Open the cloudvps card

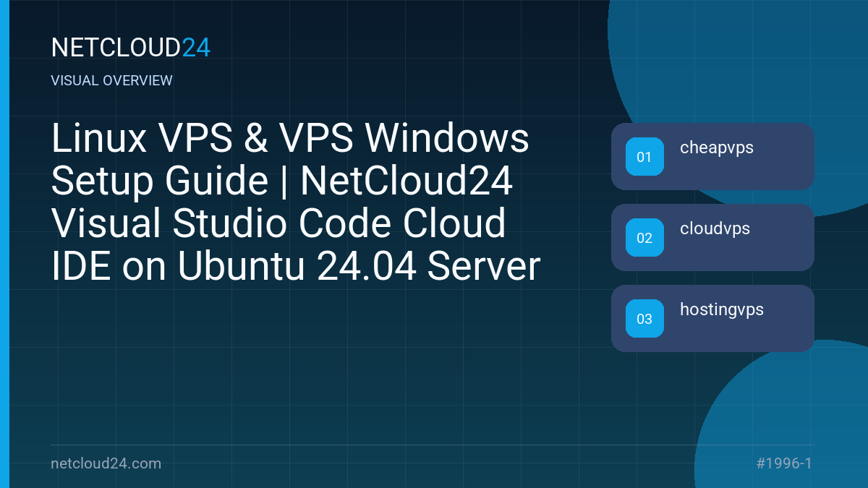click(x=712, y=237)
